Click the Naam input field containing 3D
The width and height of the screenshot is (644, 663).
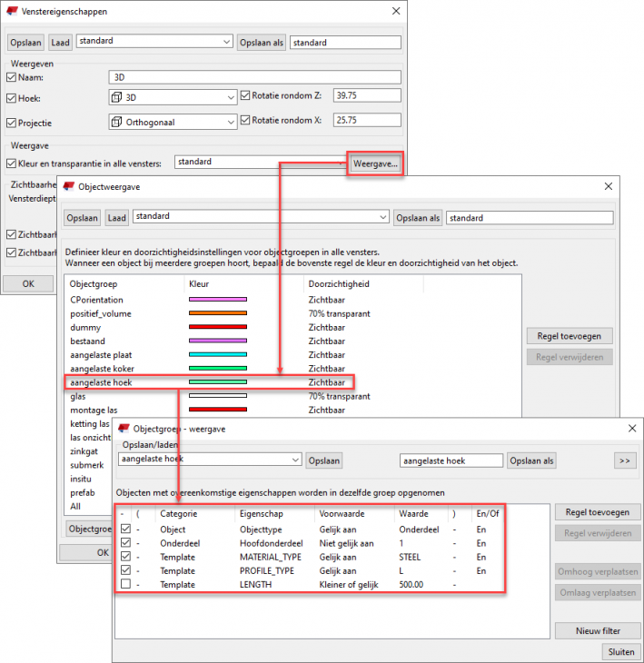click(x=254, y=77)
